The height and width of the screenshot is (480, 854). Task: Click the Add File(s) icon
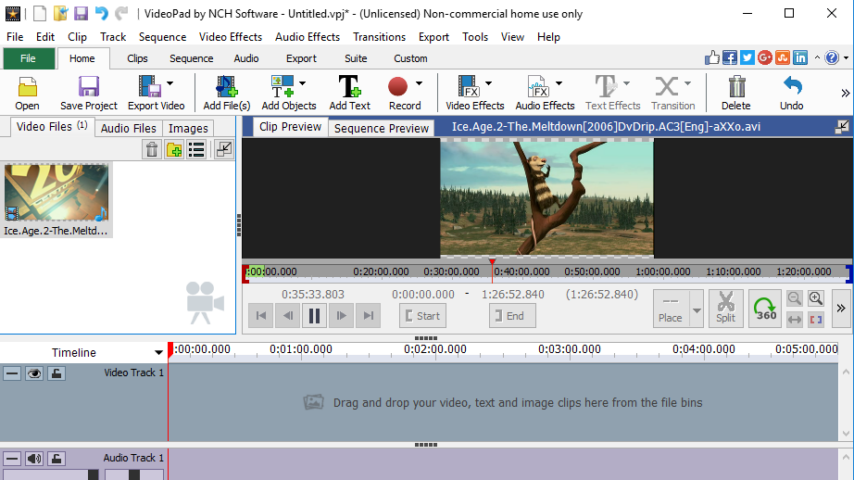[x=226, y=93]
